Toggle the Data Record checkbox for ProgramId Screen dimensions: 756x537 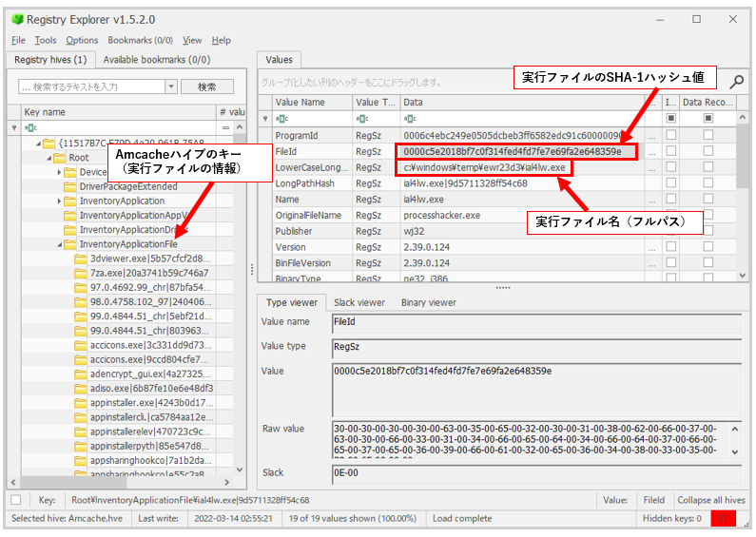(708, 135)
